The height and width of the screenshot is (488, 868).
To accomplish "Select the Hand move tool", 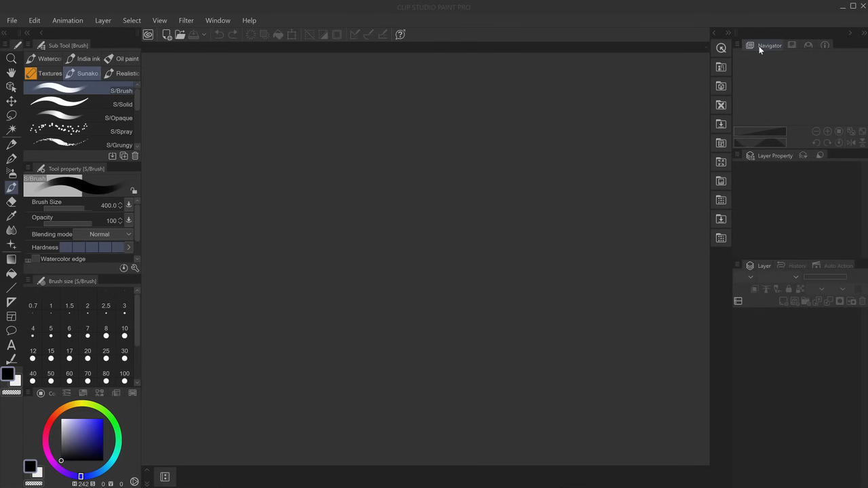I will pos(11,73).
